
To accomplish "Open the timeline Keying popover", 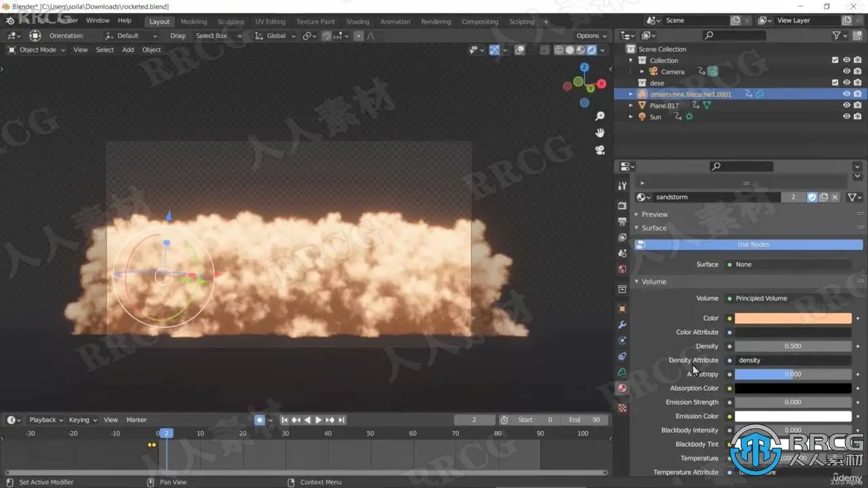I will 83,420.
